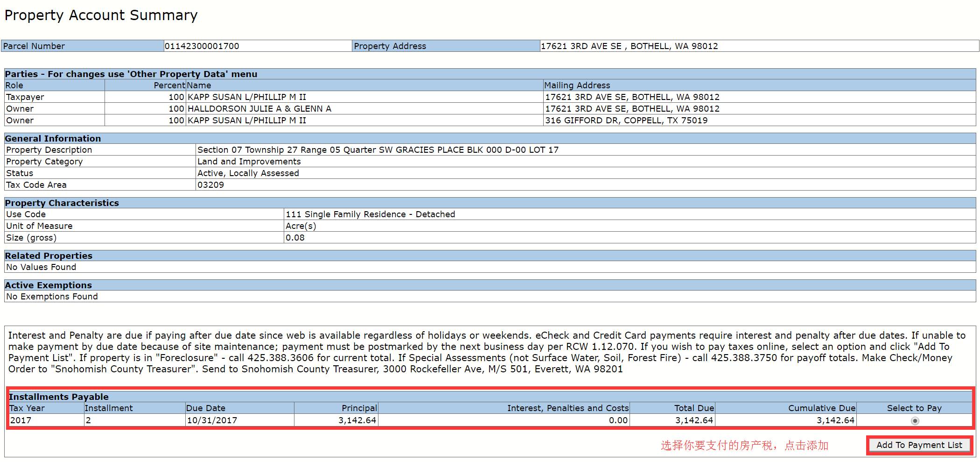The width and height of the screenshot is (980, 462).
Task: Click the interest and penalty notice paragraph
Action: click(x=487, y=352)
